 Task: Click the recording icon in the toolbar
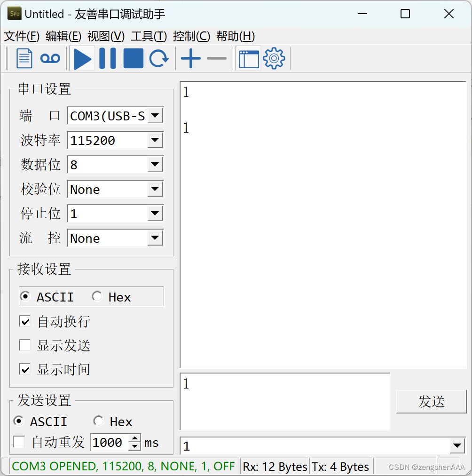pos(50,58)
